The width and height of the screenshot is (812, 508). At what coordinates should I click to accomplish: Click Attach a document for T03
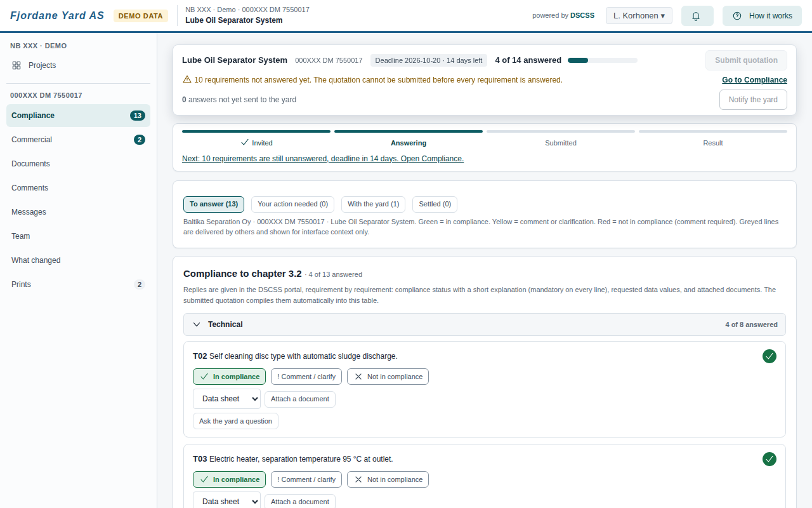coord(300,502)
